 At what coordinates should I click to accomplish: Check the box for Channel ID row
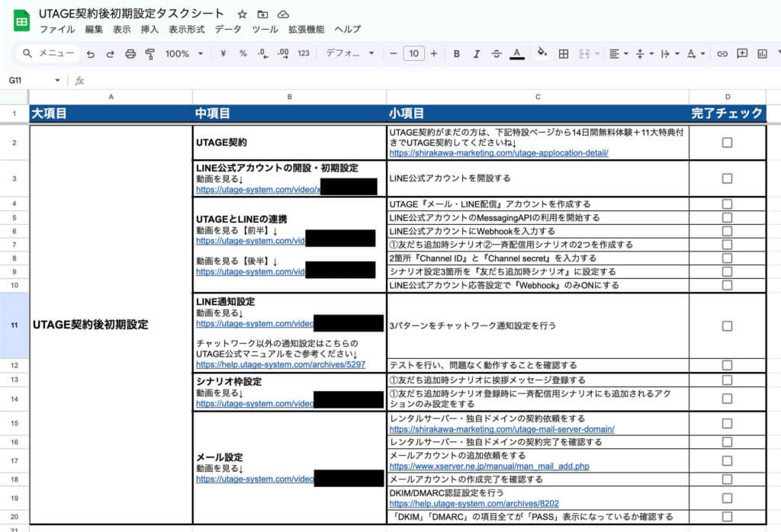(x=727, y=258)
